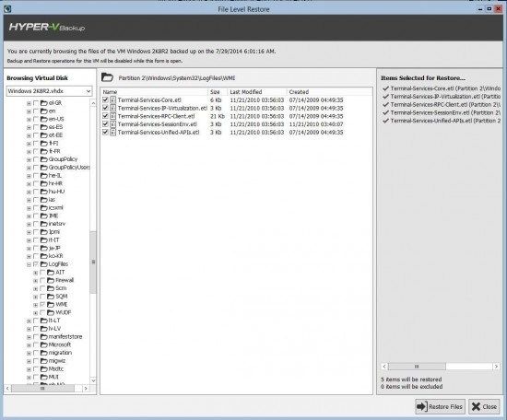507x420 pixels.
Task: Select the GroupPolicyUsers folder label
Action: (x=69, y=168)
